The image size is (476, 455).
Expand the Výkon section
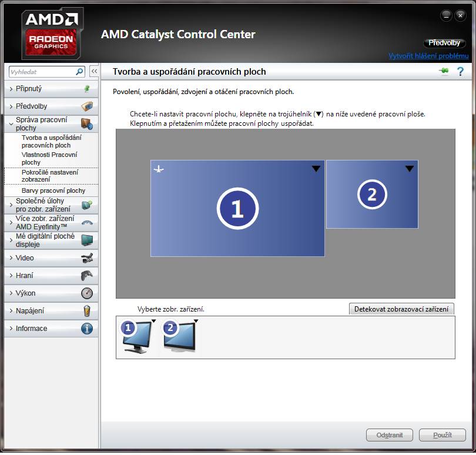11,293
